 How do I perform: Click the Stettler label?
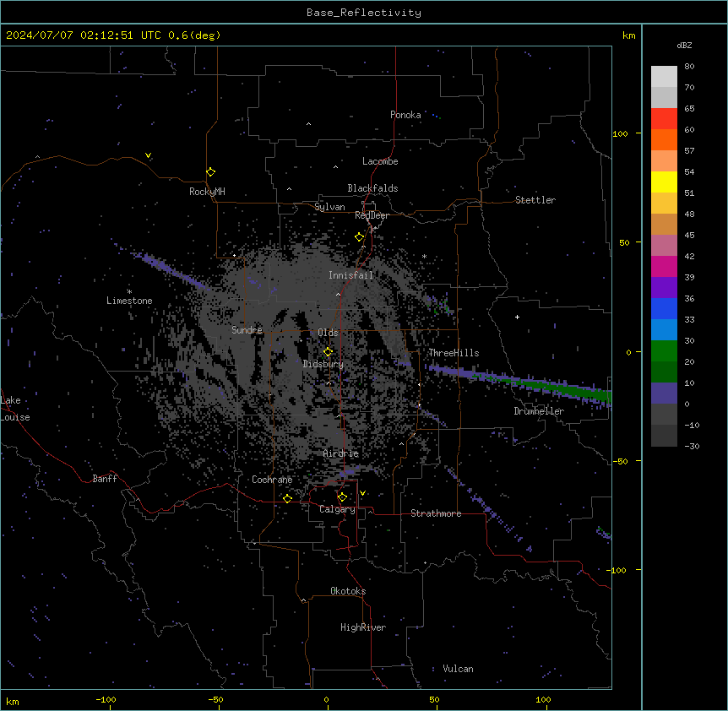pyautogui.click(x=535, y=200)
